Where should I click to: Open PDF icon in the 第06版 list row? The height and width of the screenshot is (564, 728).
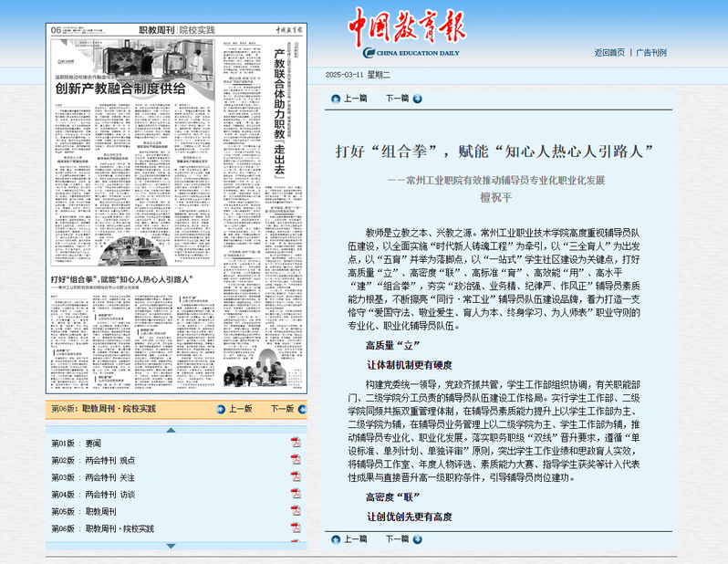pos(296,528)
